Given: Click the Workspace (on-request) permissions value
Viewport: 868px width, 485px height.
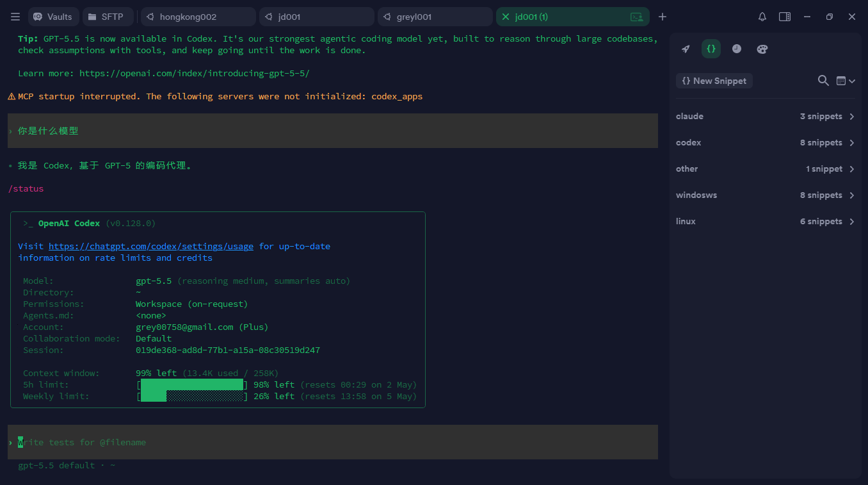Looking at the screenshot, I should 192,304.
